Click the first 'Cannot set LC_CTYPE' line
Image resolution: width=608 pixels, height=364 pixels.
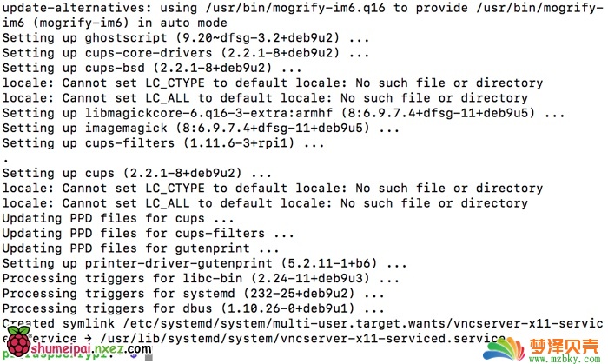[273, 83]
